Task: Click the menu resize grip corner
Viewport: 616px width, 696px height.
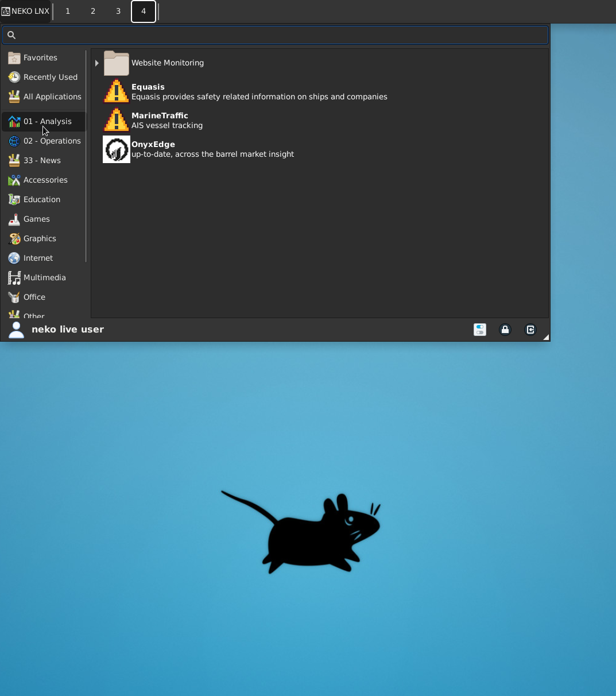Action: coord(546,337)
